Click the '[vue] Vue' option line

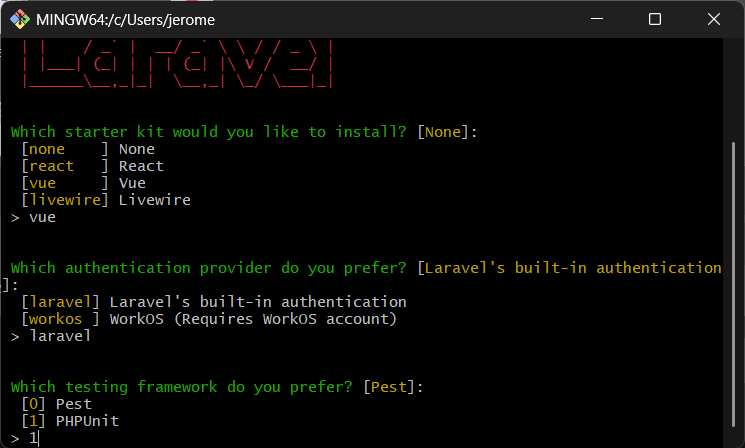(x=83, y=183)
